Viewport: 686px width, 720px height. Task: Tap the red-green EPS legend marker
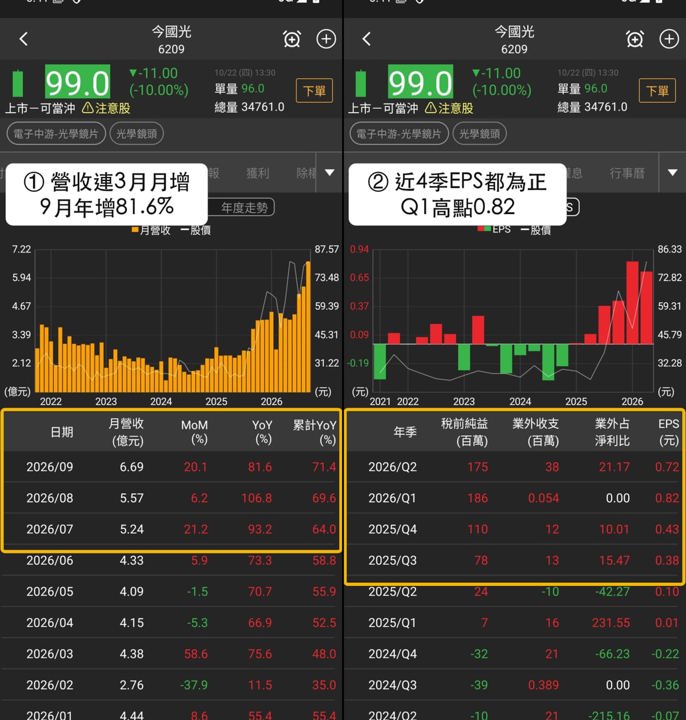click(x=484, y=229)
